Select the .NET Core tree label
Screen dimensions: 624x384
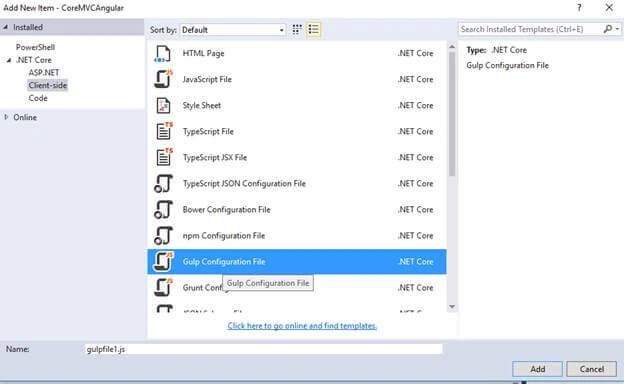[34, 60]
